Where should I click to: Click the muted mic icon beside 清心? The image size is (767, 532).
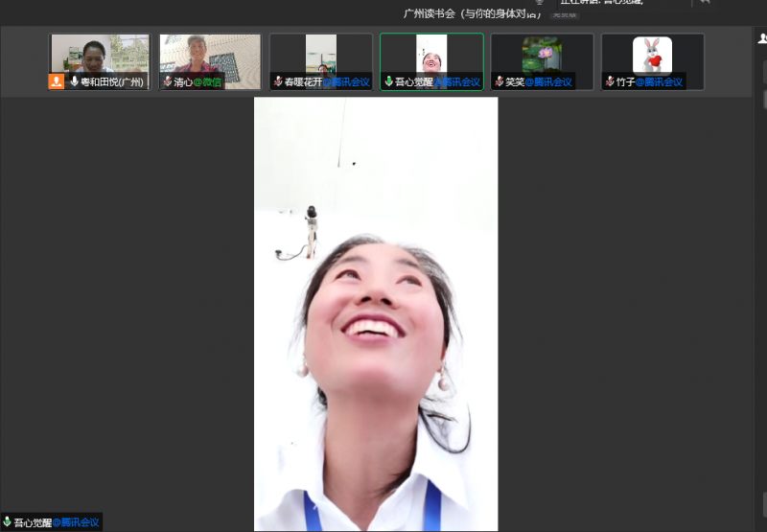[x=167, y=81]
